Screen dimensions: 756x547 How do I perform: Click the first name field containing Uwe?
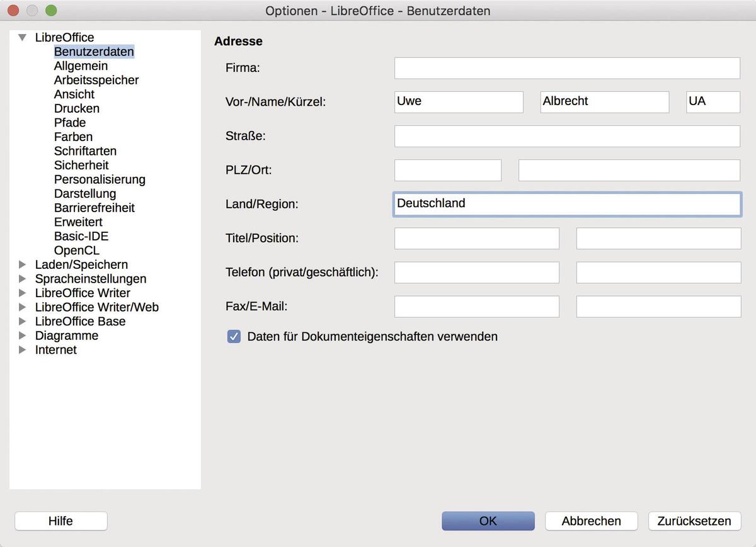tap(459, 102)
